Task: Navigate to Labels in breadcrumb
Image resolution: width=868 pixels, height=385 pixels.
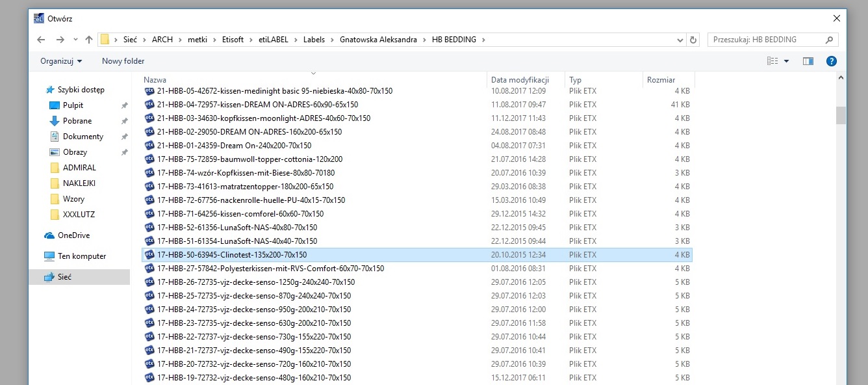Action: pos(314,40)
